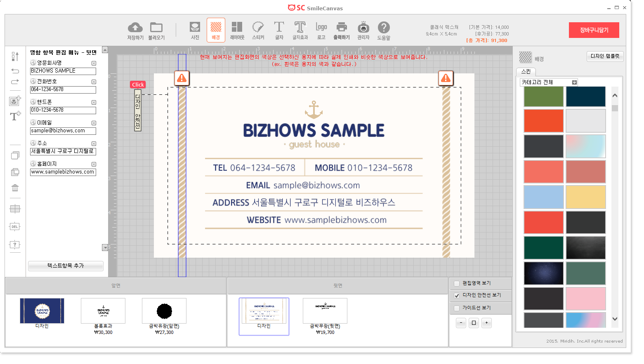This screenshot has width=644, height=364.
Task: Click the copy object icon in left sidebar
Action: [x=15, y=155]
